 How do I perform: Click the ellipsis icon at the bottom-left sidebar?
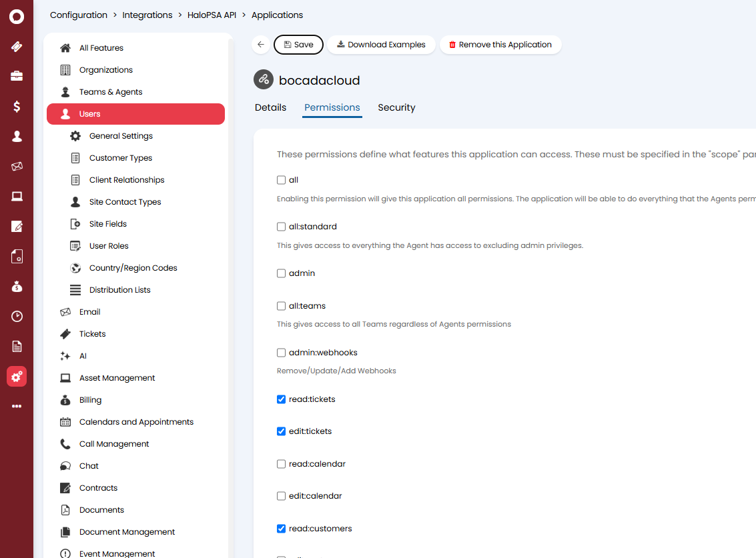pyautogui.click(x=17, y=406)
